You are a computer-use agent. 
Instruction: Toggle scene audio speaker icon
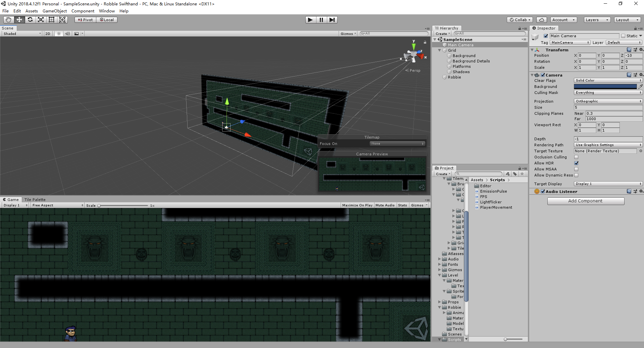point(68,34)
